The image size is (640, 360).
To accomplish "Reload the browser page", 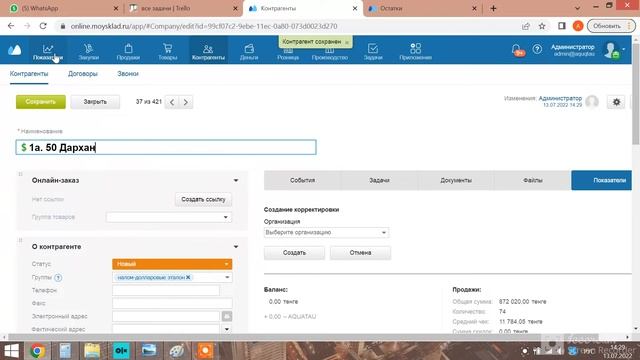I will tap(43, 26).
